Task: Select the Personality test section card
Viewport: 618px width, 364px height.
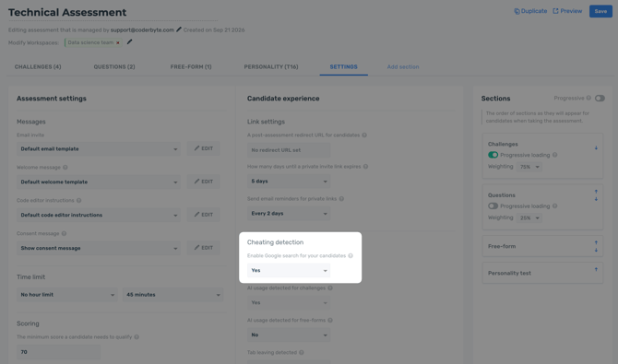Action: tap(542, 273)
